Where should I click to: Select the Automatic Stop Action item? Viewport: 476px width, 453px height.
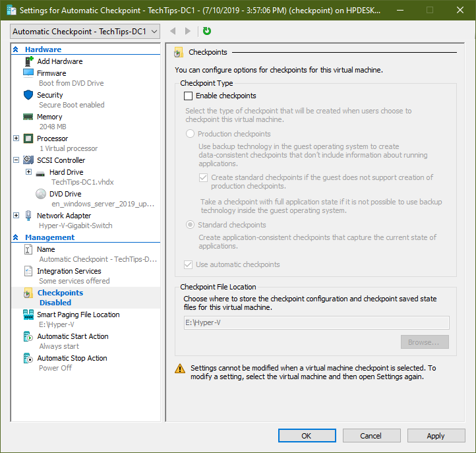pos(72,358)
